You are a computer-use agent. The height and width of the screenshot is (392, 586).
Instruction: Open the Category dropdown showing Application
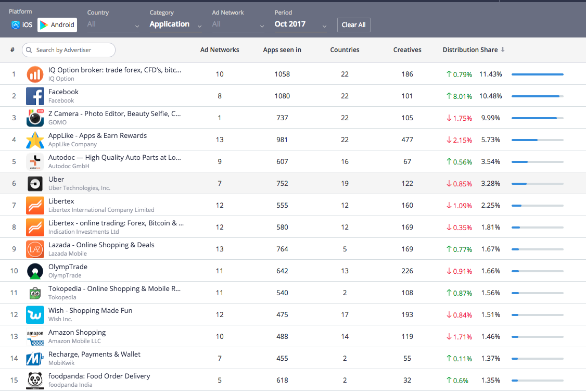click(176, 24)
